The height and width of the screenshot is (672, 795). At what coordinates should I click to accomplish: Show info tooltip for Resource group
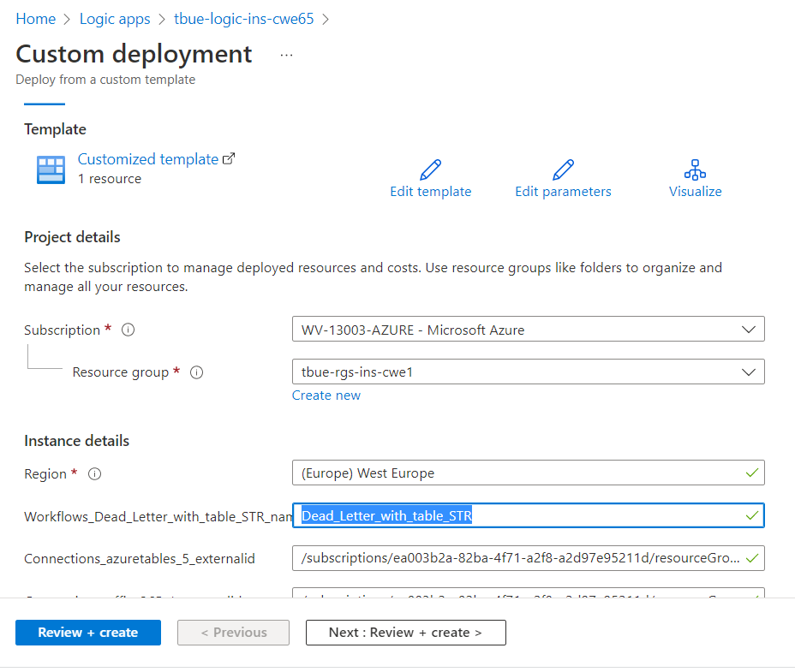click(197, 372)
